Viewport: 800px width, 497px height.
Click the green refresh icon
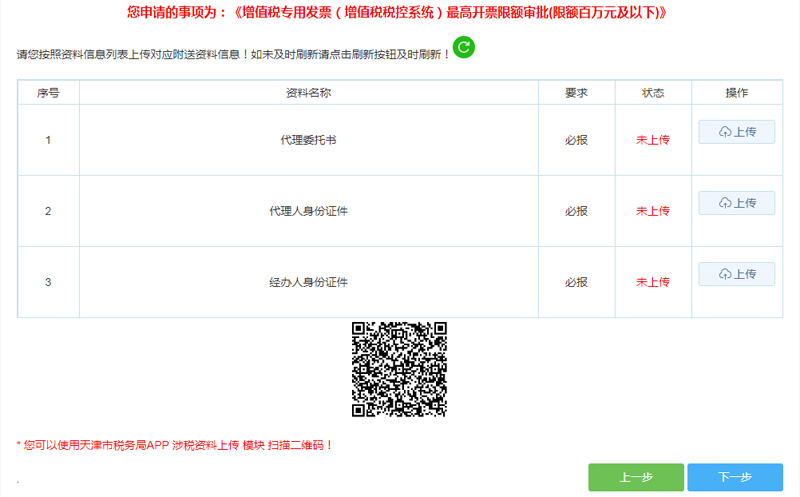click(464, 47)
